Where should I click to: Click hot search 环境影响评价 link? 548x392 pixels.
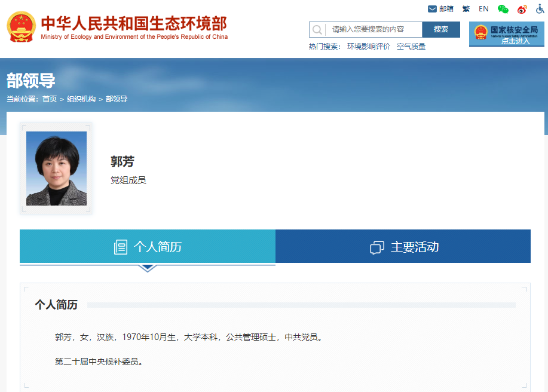369,47
